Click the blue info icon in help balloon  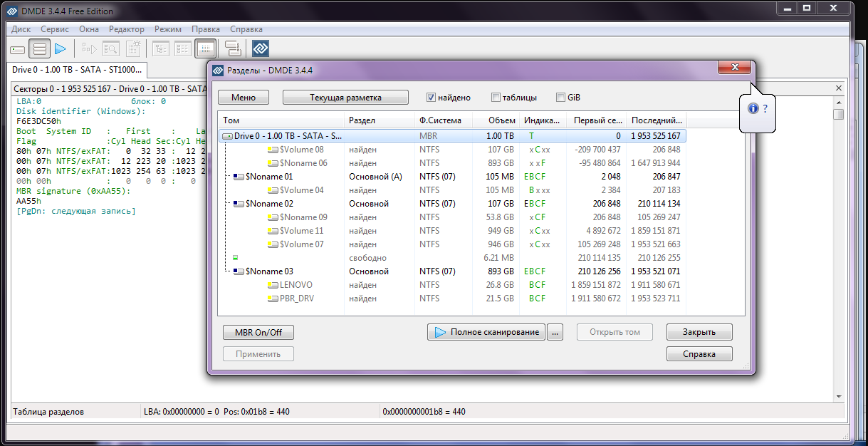pyautogui.click(x=753, y=108)
